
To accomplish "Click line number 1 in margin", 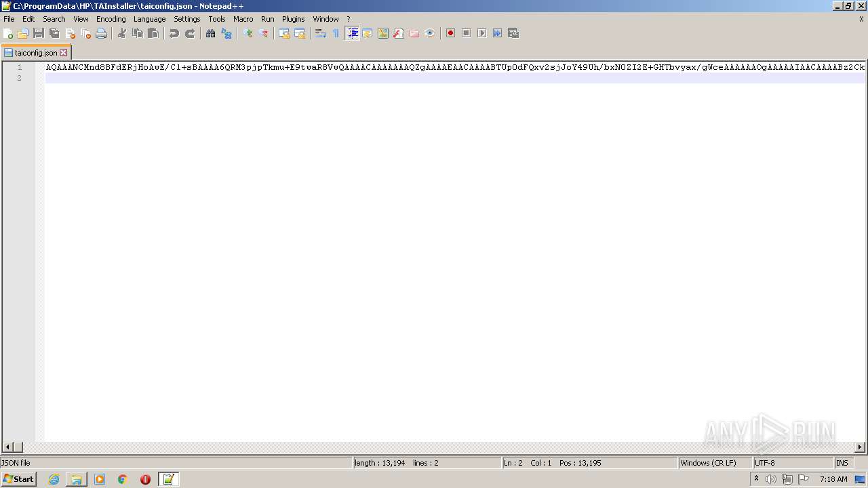I will 20,67.
